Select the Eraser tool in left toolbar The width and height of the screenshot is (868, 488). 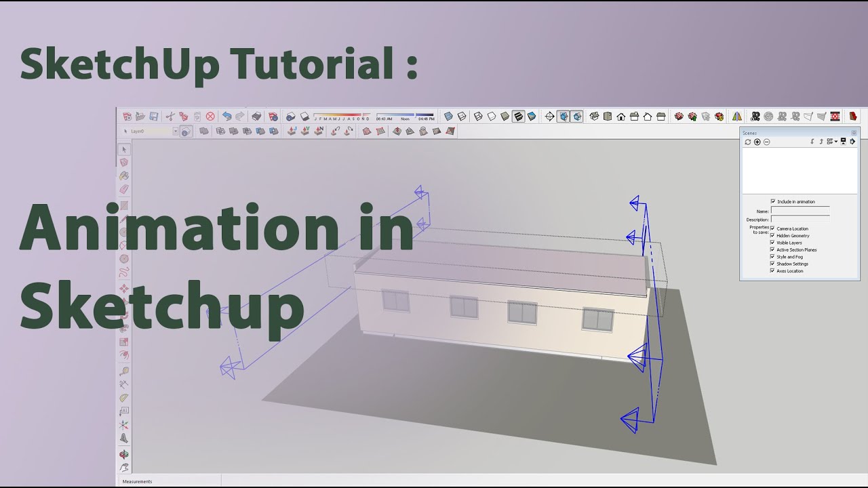click(124, 189)
